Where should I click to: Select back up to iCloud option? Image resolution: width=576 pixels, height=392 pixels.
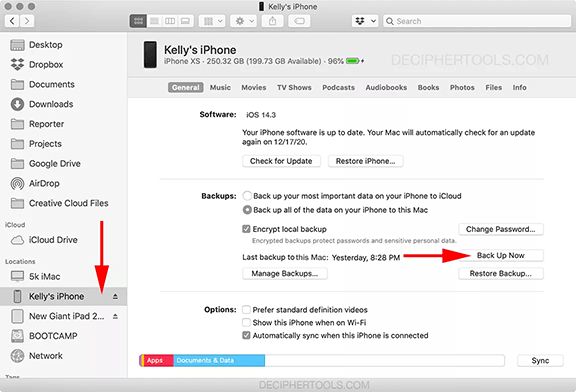pos(247,196)
